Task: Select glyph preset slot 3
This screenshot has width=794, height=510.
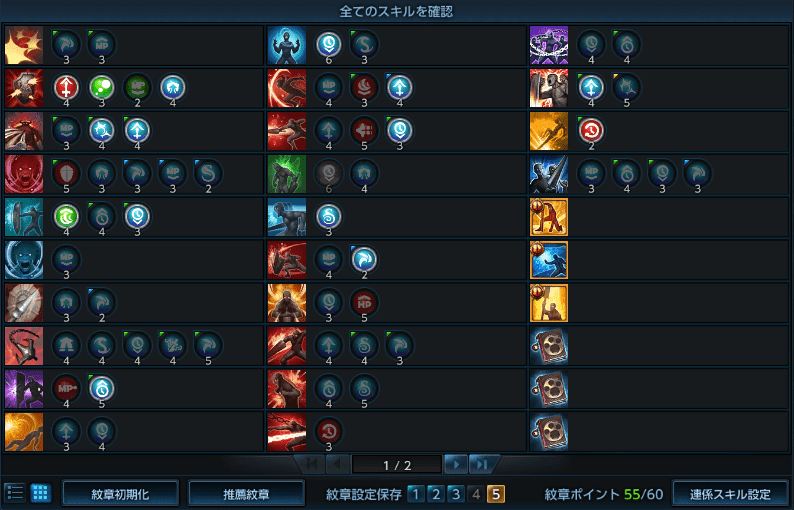Action: pos(456,494)
